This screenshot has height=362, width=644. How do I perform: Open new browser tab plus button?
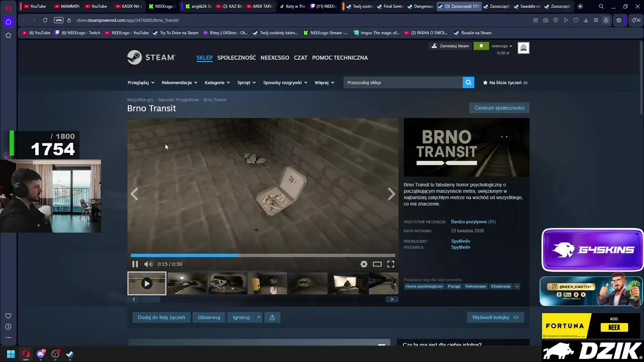580,6
